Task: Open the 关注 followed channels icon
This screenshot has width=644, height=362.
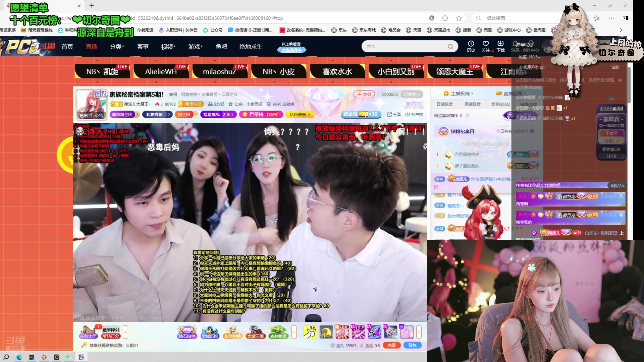Action: pyautogui.click(x=486, y=46)
